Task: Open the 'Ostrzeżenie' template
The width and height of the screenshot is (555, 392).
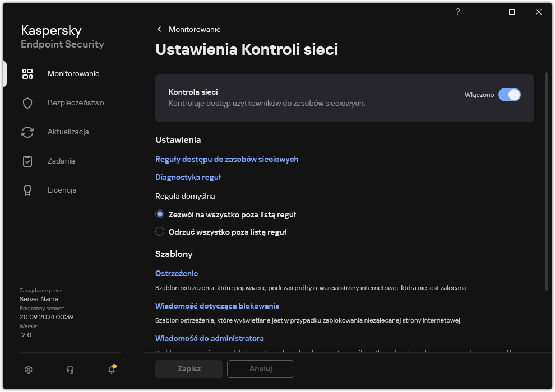Action: coord(176,273)
